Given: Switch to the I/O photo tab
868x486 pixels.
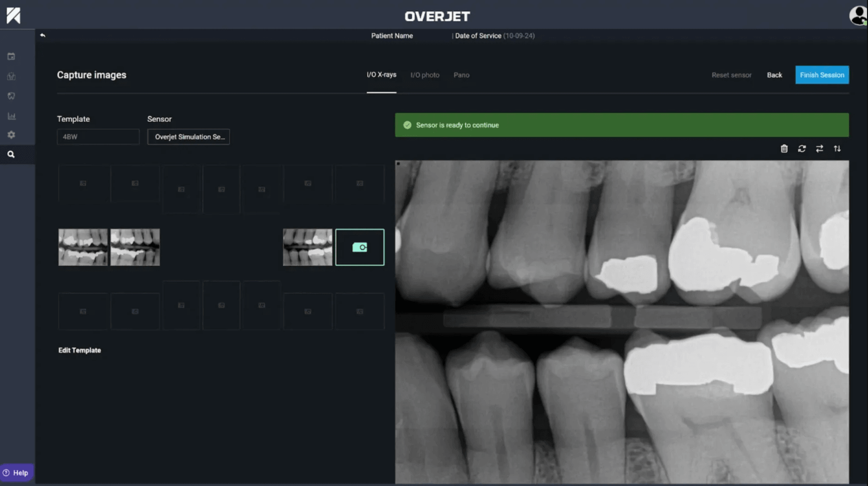Looking at the screenshot, I should tap(425, 75).
